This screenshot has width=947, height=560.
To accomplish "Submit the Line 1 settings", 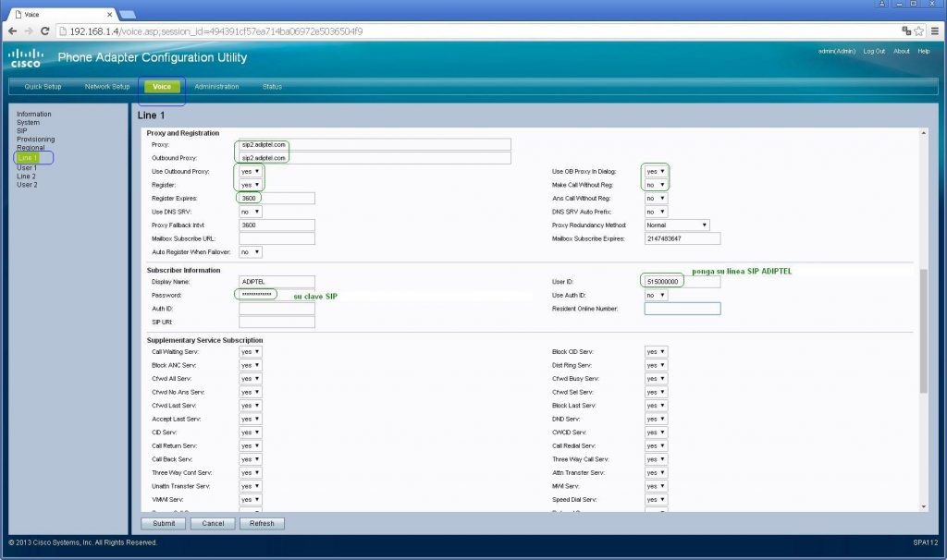I will click(x=164, y=522).
